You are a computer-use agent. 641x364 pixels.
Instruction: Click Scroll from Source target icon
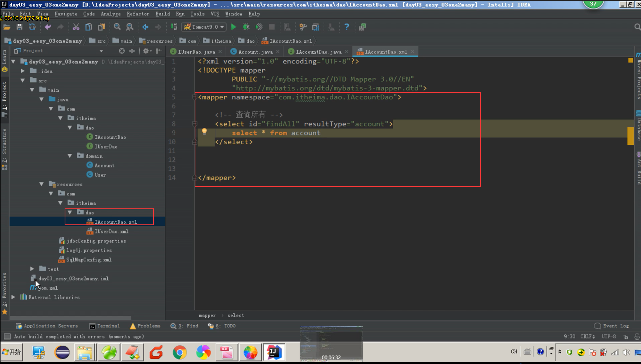coord(122,51)
